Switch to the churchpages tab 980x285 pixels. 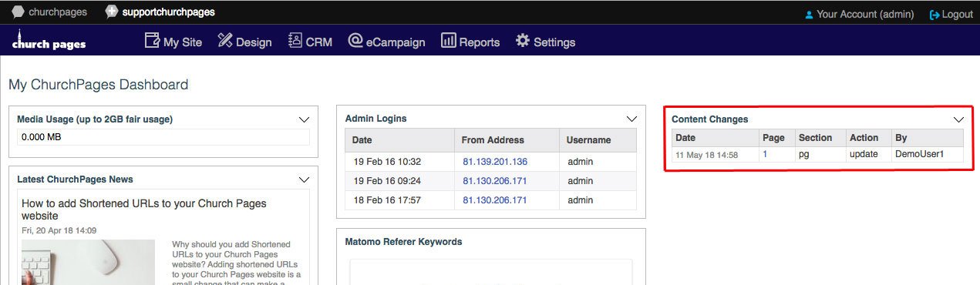point(49,12)
